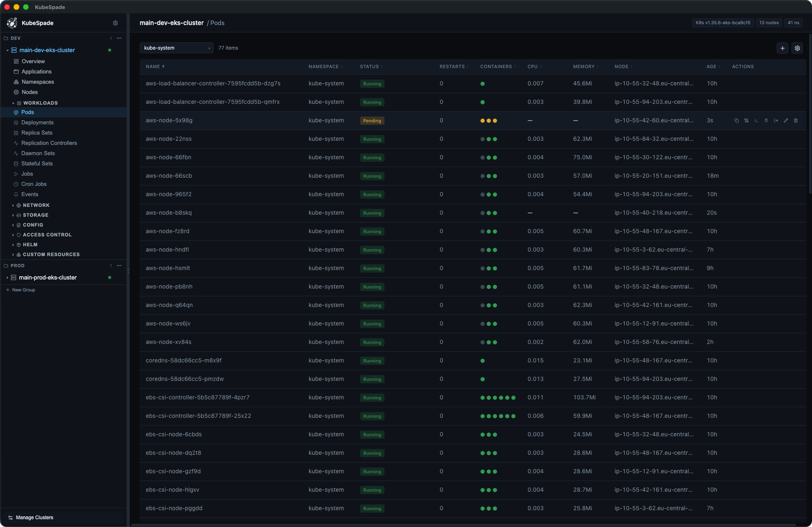Click New Group button
Screen dimensions: 812x527
click(21, 290)
